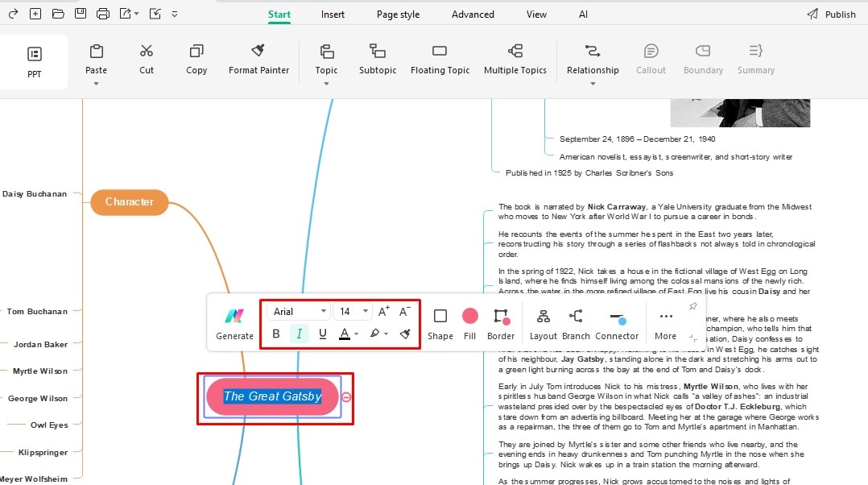Publish the mind map
This screenshot has width=868, height=485.
(x=831, y=15)
